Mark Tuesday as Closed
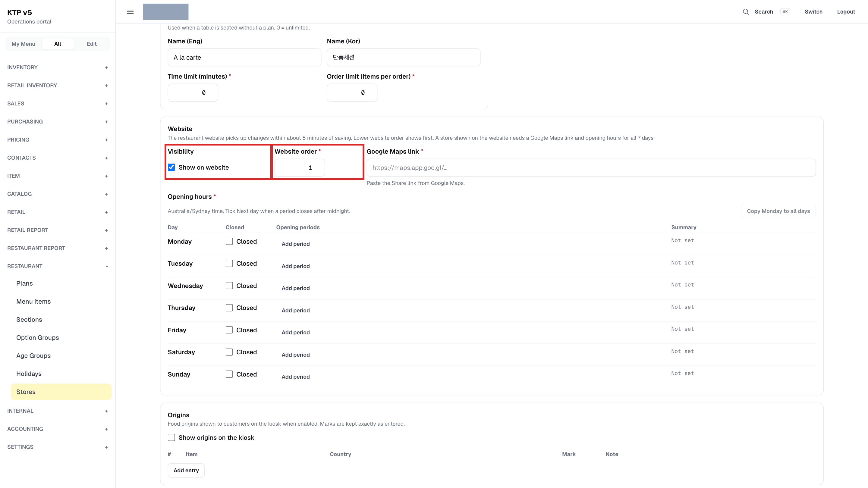 (x=229, y=263)
